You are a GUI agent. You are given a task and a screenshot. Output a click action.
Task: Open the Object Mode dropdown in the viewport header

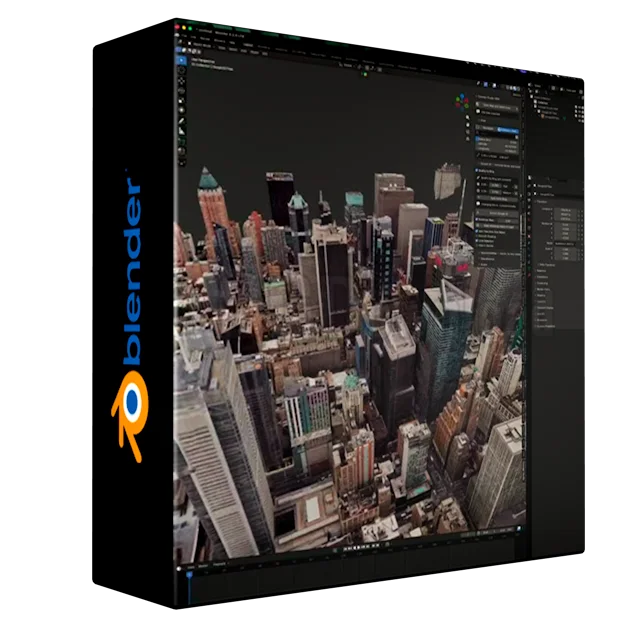202,45
